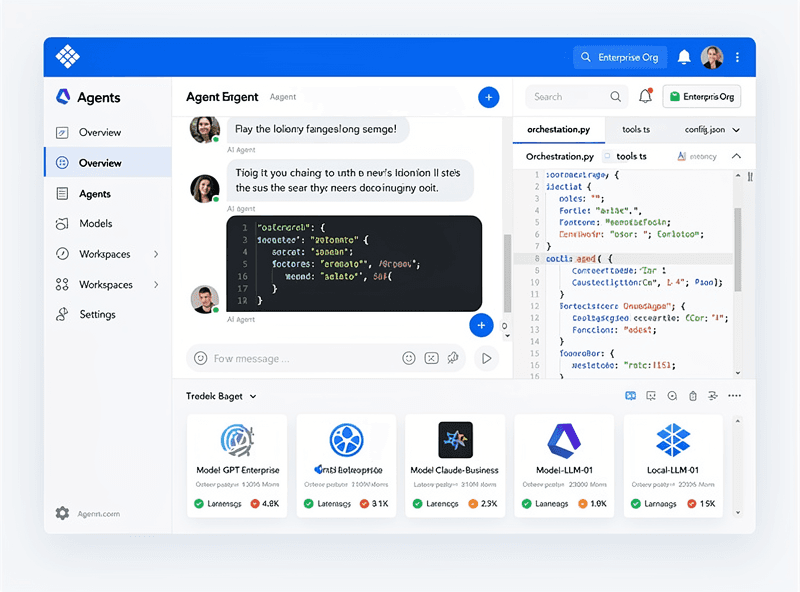Expand the first Workspaces sidebar item
The width and height of the screenshot is (800, 592).
tap(156, 254)
